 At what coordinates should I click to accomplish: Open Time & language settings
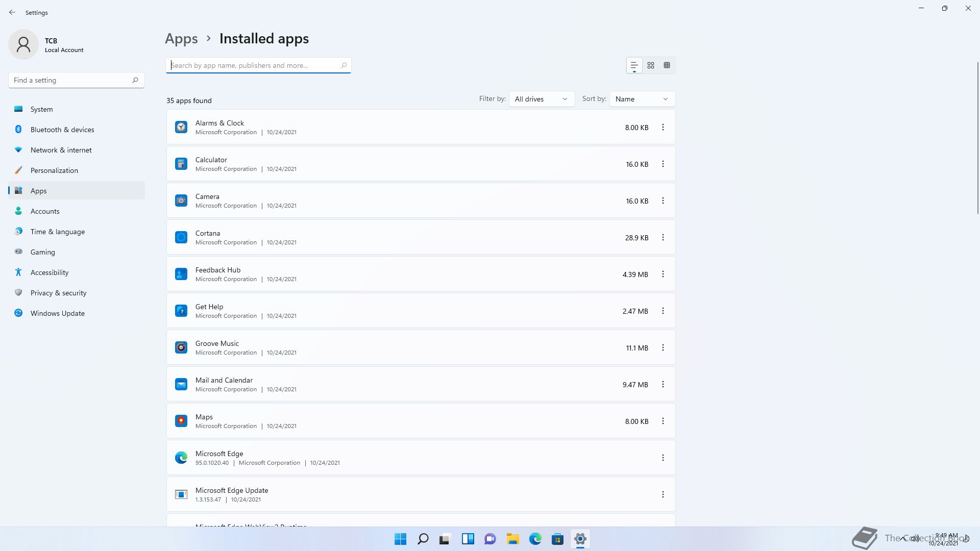pos(77,232)
